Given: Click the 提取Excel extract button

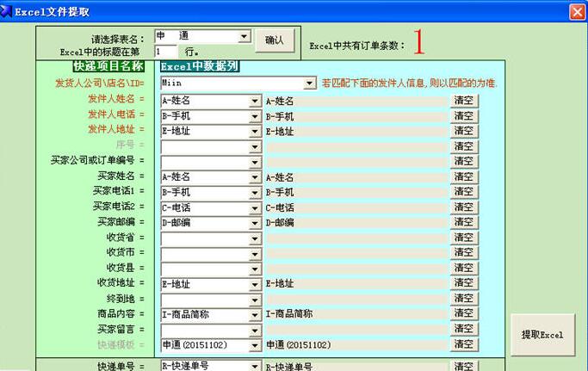Looking at the screenshot, I should coord(542,334).
